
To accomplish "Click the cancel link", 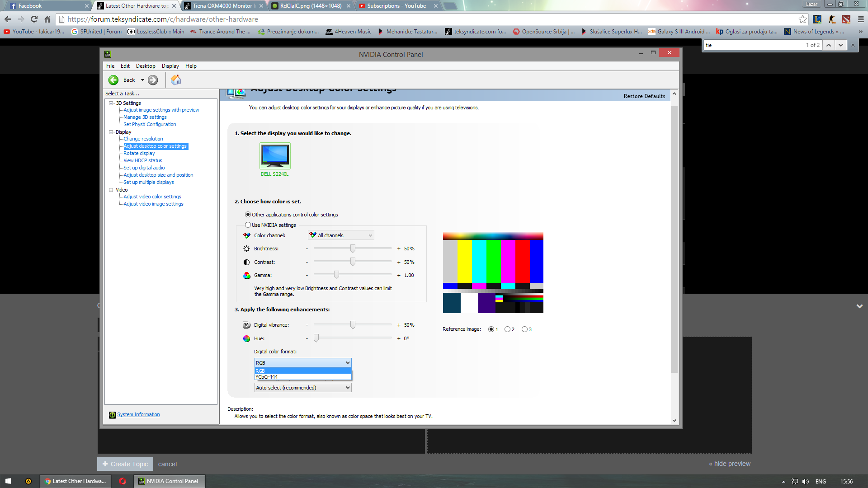I will 167,464.
